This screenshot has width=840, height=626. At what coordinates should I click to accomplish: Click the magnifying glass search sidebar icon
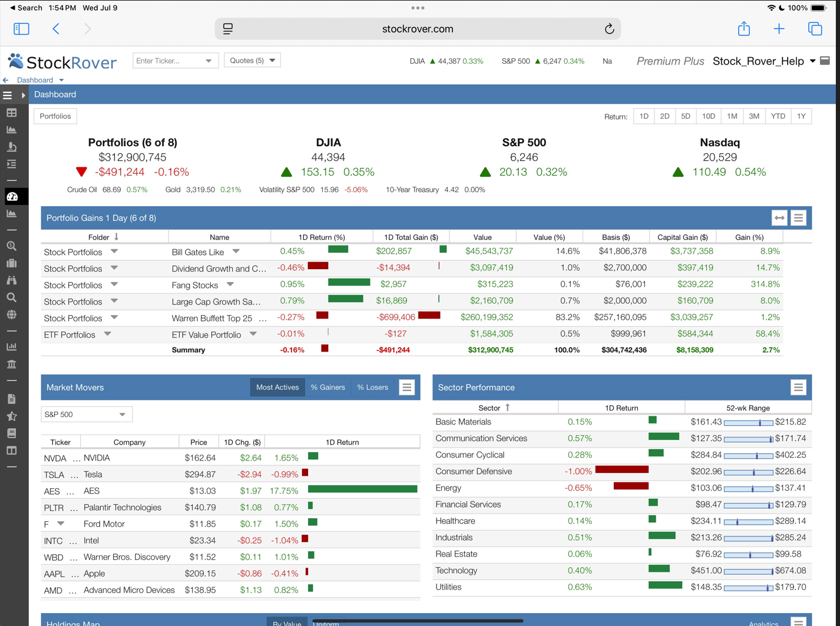click(x=12, y=297)
